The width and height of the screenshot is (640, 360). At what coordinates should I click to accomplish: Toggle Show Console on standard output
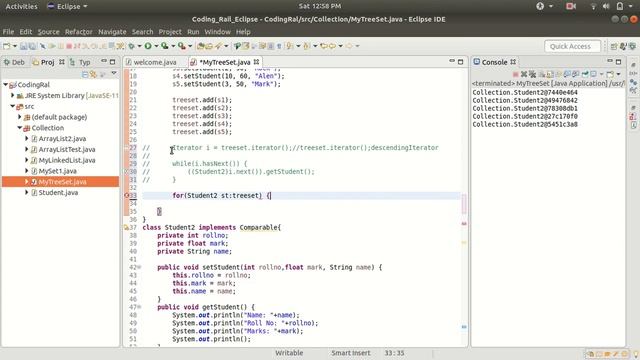567,74
